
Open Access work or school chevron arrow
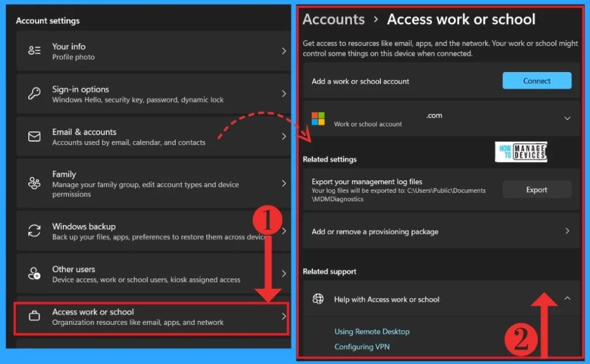284,317
